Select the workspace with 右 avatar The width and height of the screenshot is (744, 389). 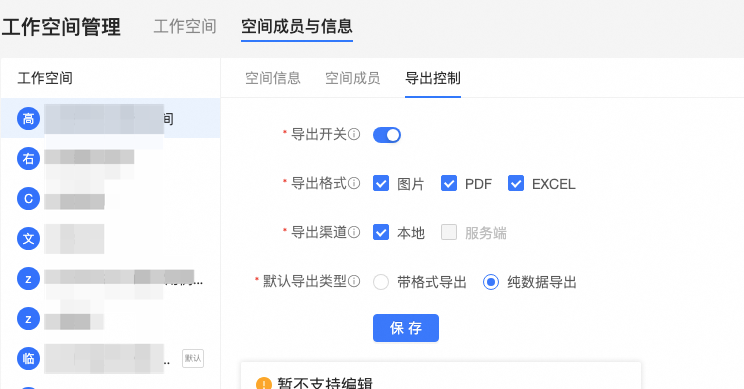110,158
